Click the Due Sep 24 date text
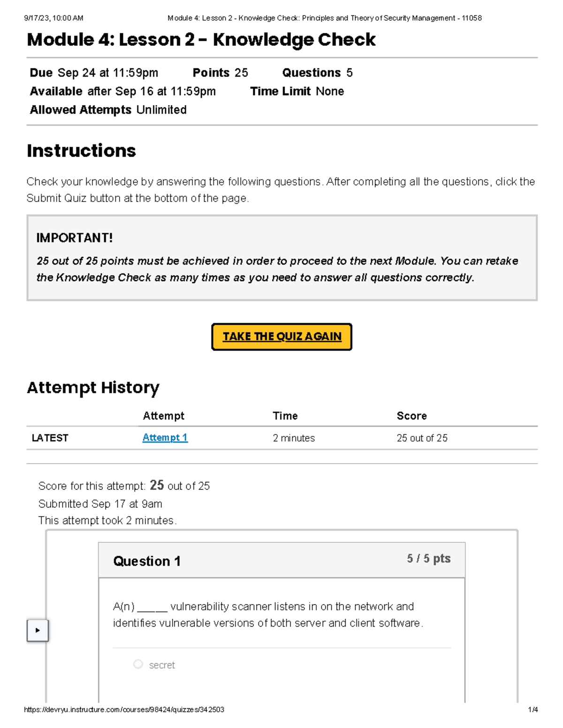This screenshot has width=563, height=728. click(x=94, y=73)
